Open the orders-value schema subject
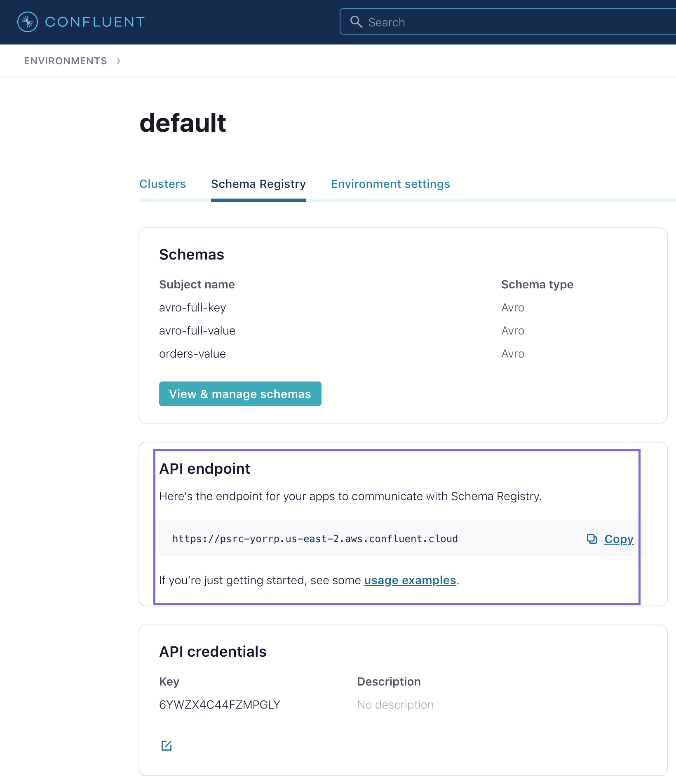676x784 pixels. tap(192, 354)
